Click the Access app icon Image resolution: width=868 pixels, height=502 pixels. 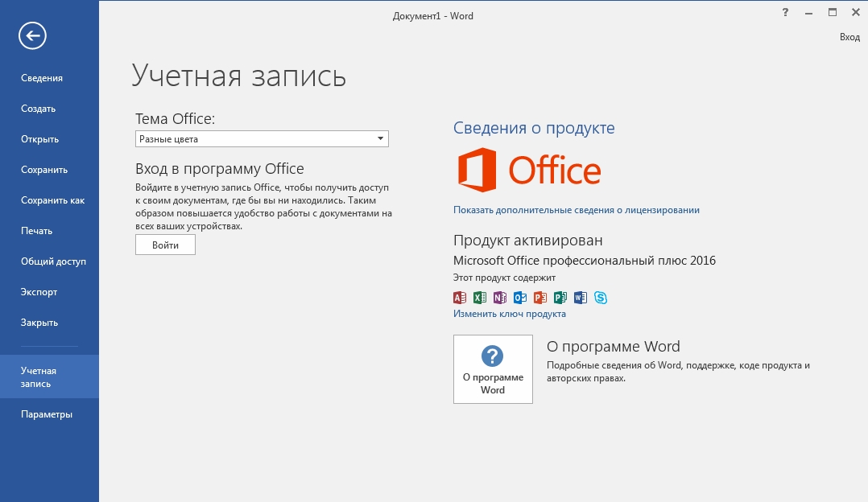tap(460, 298)
